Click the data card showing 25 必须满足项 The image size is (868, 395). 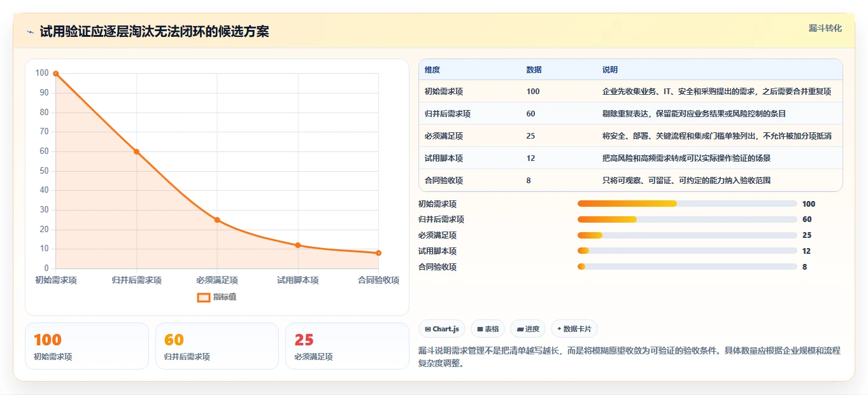pos(347,346)
